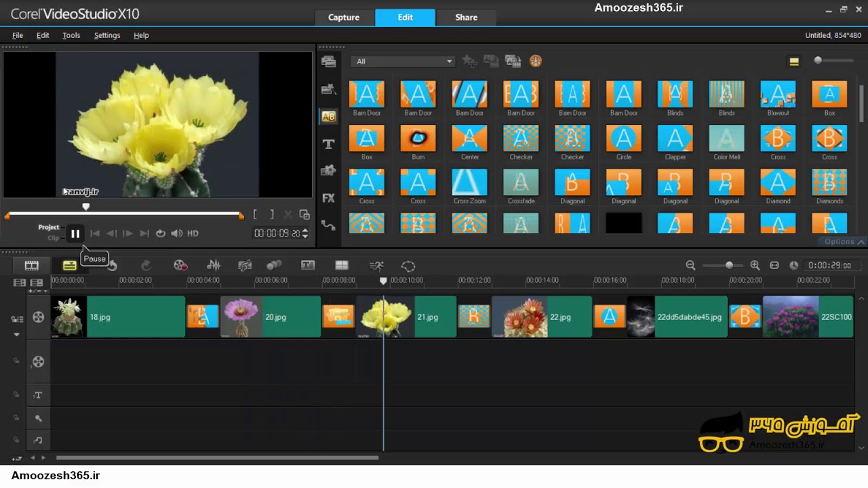The width and height of the screenshot is (868, 488).
Task: Open the Record/Capture Option tool
Action: [180, 266]
